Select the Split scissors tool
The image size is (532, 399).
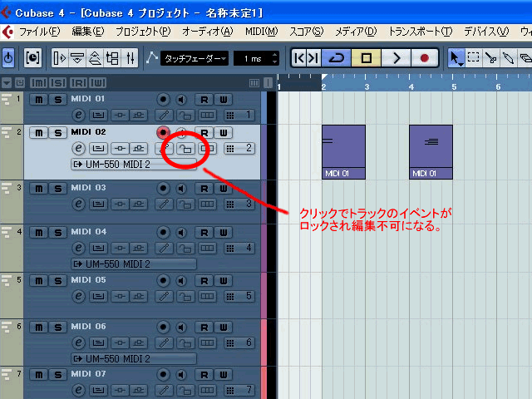point(490,58)
